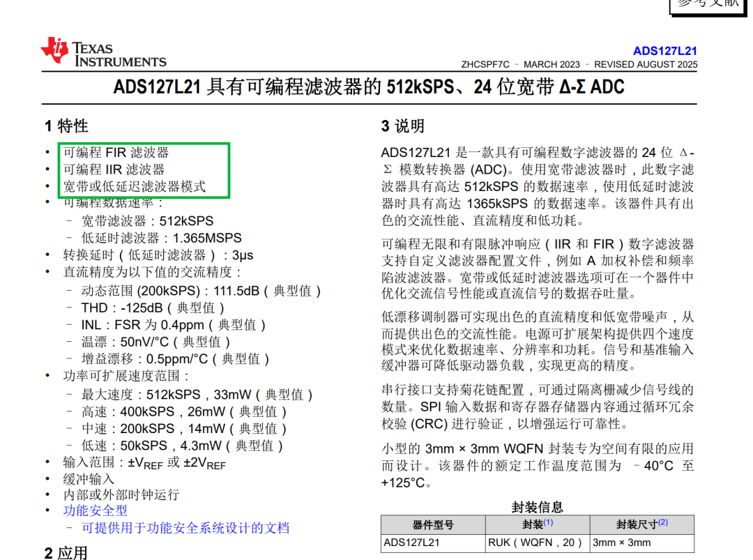
Task: Click the ADS127L21 cell in package table
Action: pos(433,543)
